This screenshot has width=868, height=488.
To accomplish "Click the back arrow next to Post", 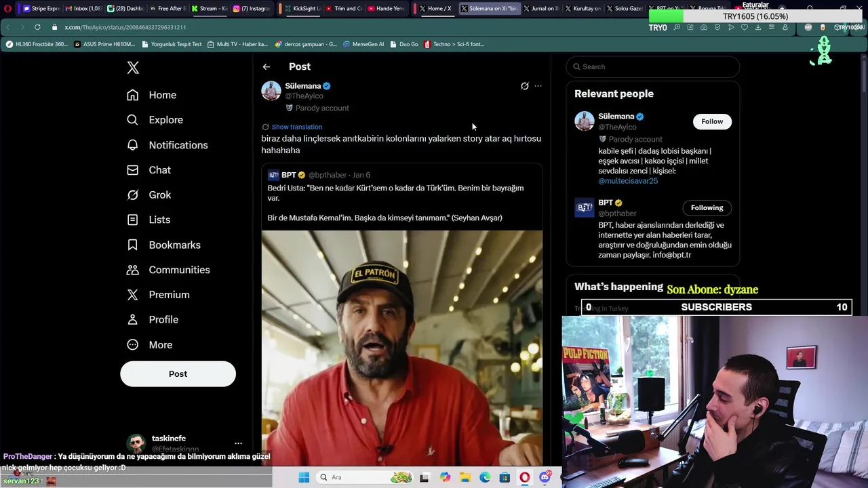I will [x=267, y=66].
